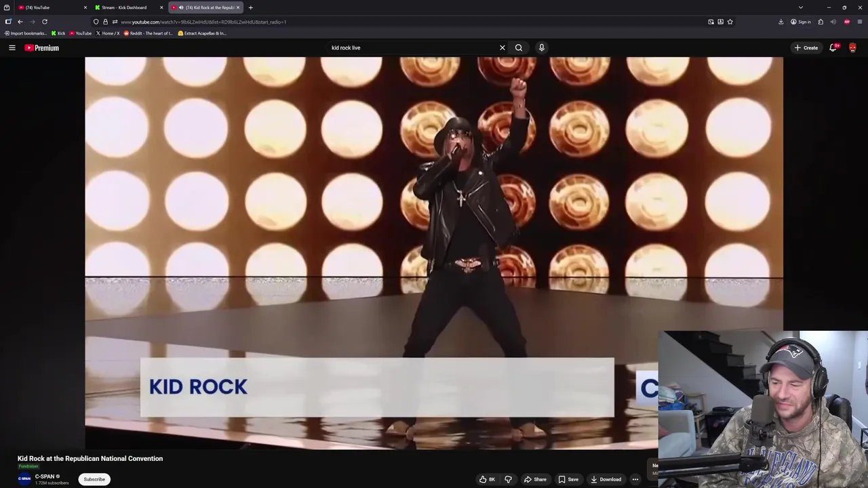868x488 pixels.
Task: Open the YouTube guide hamburger menu
Action: (12, 47)
